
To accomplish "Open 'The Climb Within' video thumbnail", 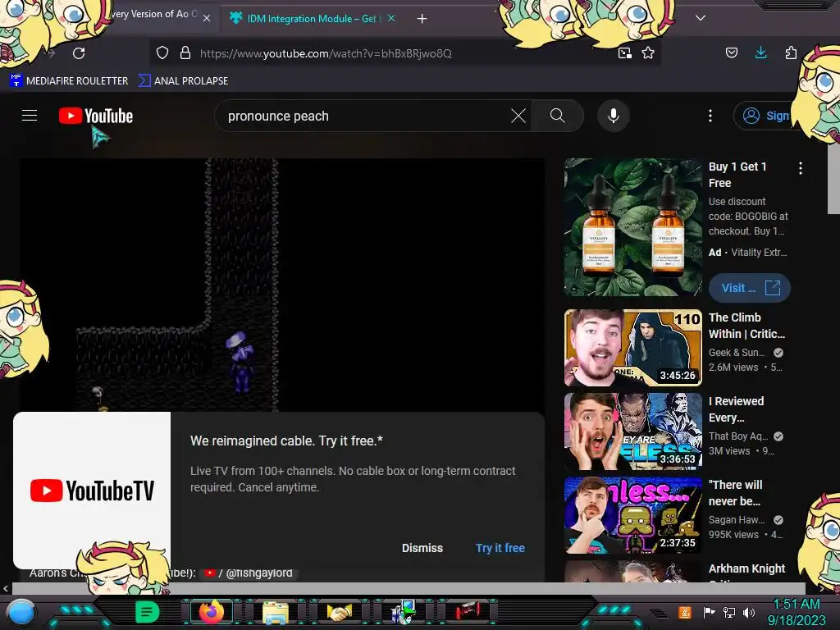I will (x=632, y=348).
